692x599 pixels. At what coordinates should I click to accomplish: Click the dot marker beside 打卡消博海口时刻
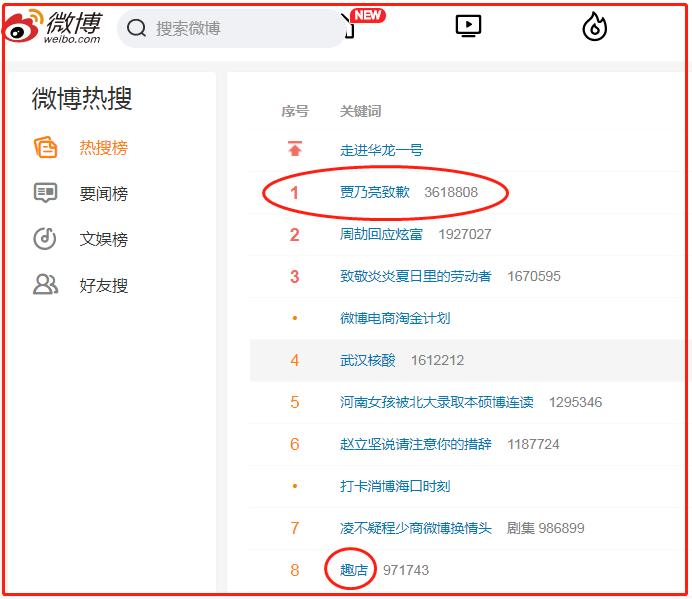pyautogui.click(x=295, y=486)
